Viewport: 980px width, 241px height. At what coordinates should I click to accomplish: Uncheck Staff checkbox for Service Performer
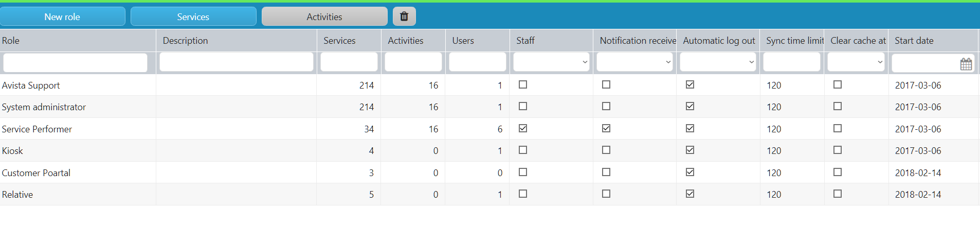[523, 128]
